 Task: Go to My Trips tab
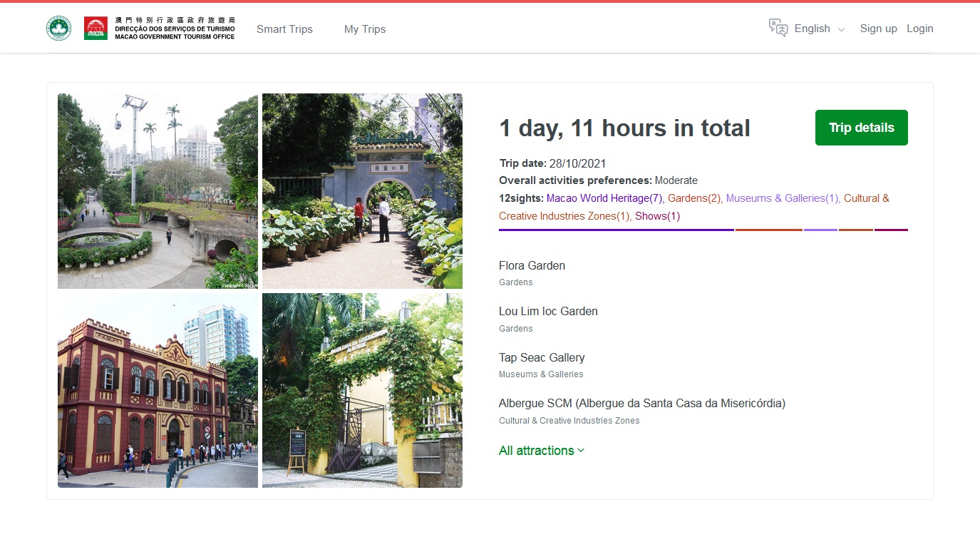click(364, 29)
